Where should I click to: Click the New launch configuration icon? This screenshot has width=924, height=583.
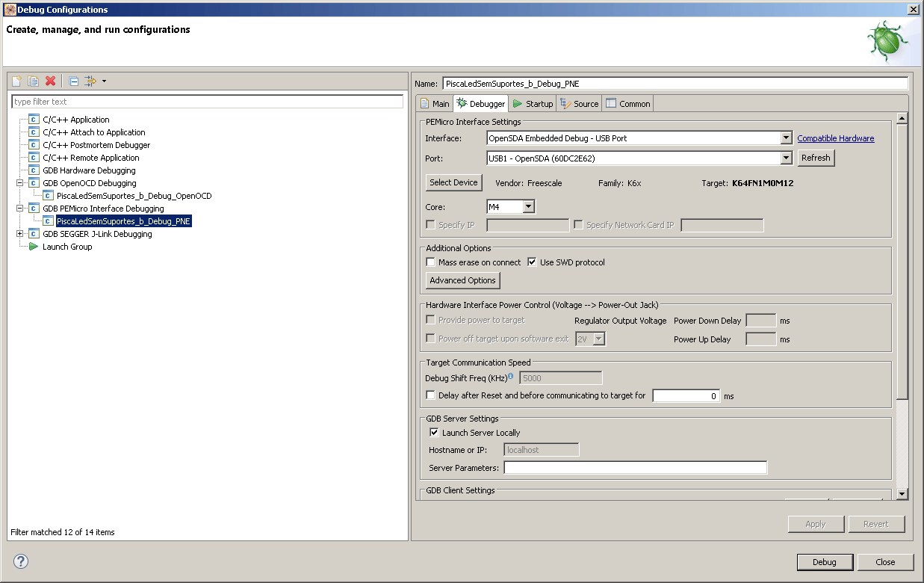pos(16,81)
